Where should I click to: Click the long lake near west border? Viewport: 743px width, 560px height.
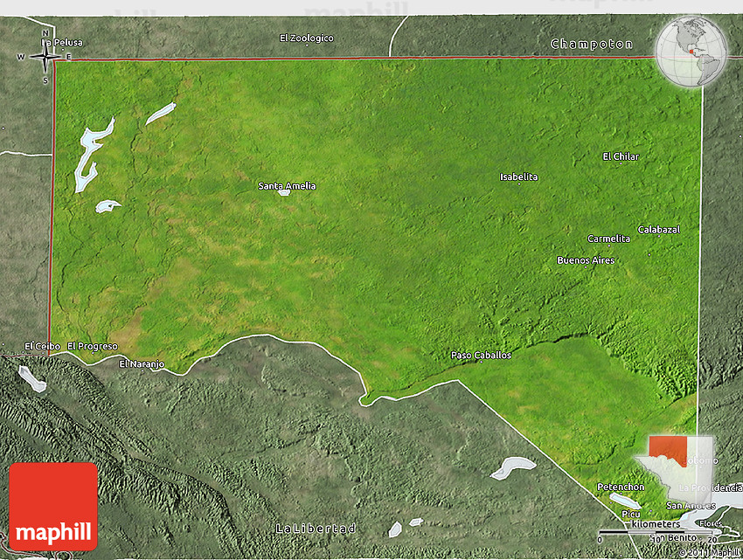point(91,154)
